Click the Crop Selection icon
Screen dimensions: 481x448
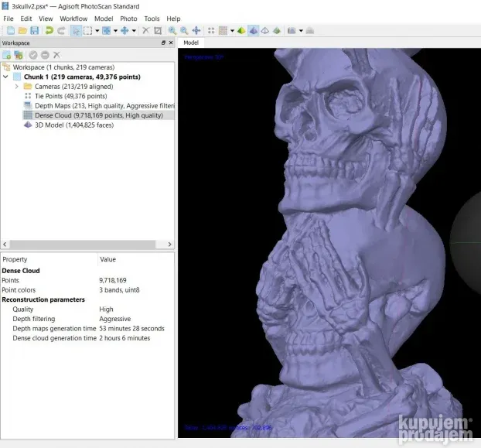pos(158,31)
